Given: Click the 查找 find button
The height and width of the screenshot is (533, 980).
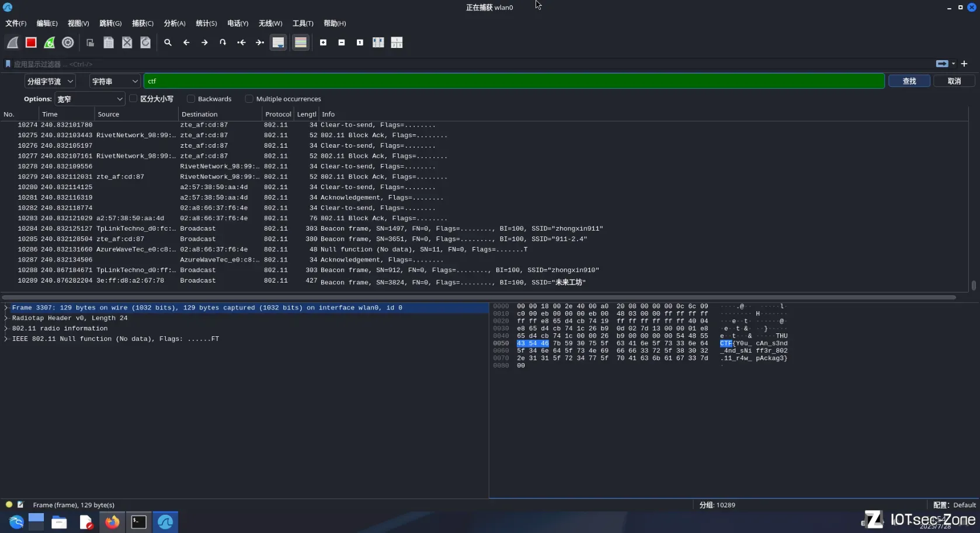Looking at the screenshot, I should (909, 81).
